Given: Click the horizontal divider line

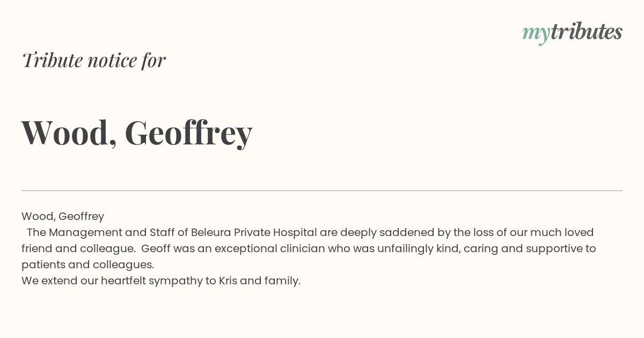Looking at the screenshot, I should coord(322,190).
